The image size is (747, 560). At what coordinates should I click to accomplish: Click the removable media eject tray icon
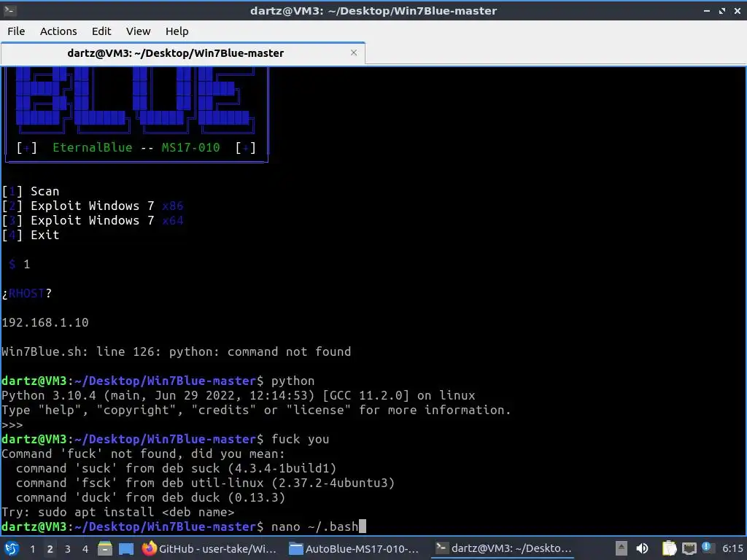coord(621,548)
